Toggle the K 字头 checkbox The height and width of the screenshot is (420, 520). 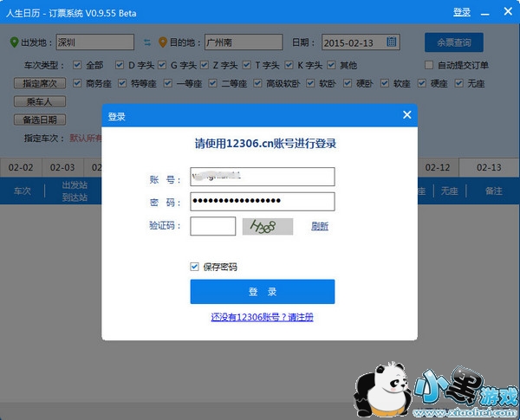[289, 65]
